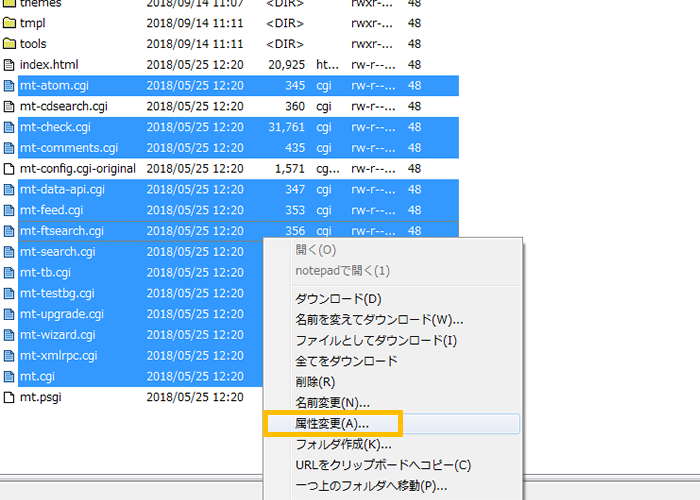Viewport: 700px width, 500px height.
Task: Select 名前変更(N)... menu entry
Action: pyautogui.click(x=332, y=403)
